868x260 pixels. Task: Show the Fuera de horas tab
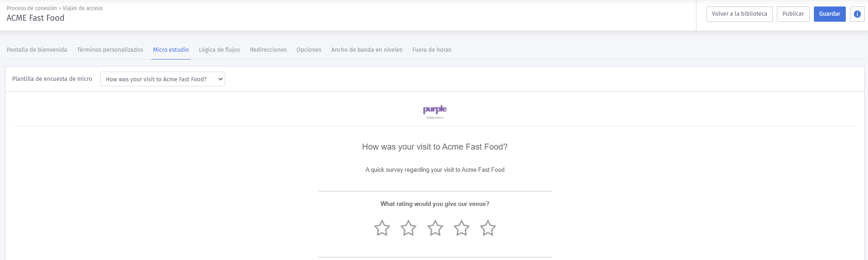click(432, 50)
